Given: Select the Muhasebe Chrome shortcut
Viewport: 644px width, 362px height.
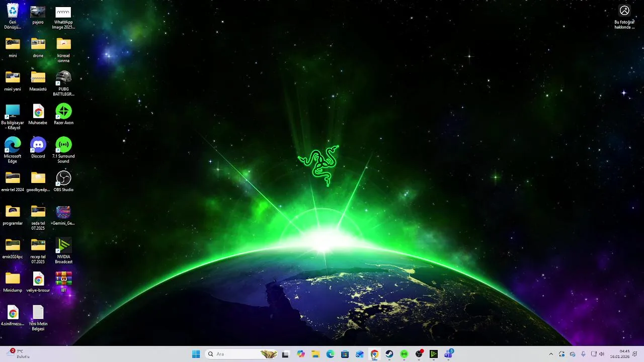Looking at the screenshot, I should pos(38,115).
